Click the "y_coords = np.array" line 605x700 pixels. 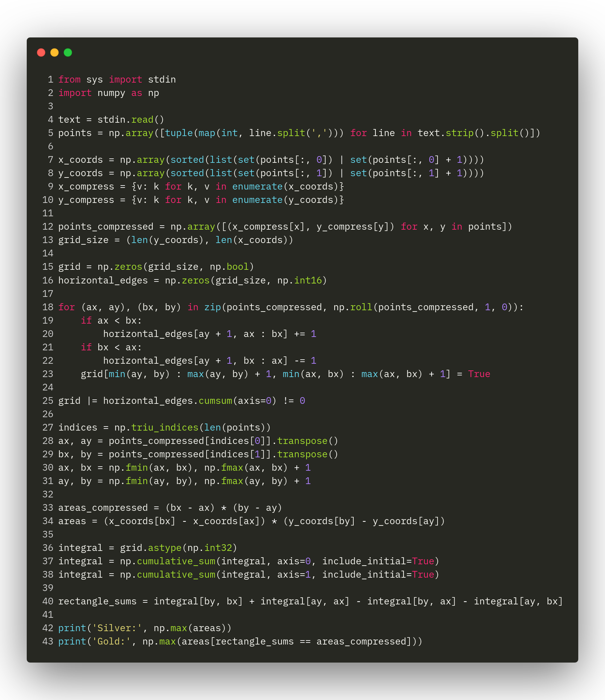click(271, 173)
